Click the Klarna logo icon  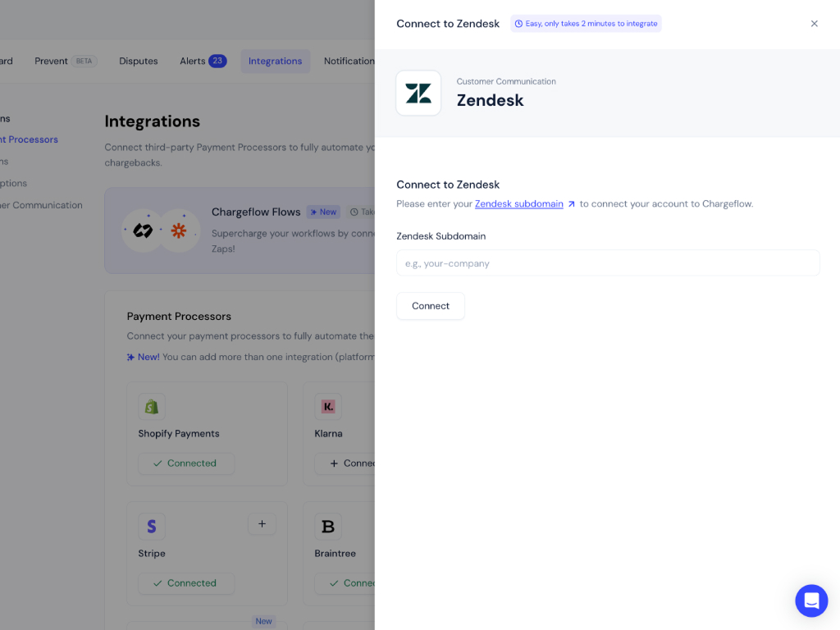point(328,407)
